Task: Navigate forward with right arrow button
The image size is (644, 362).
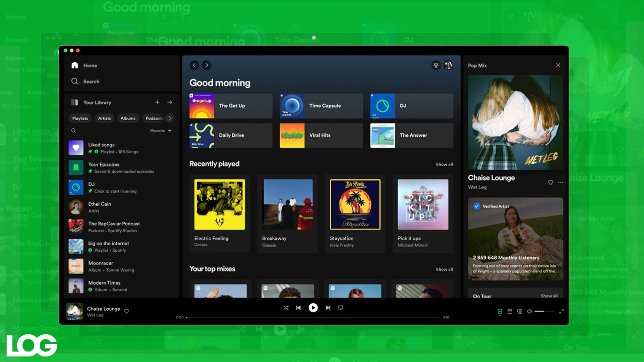Action: click(x=207, y=65)
